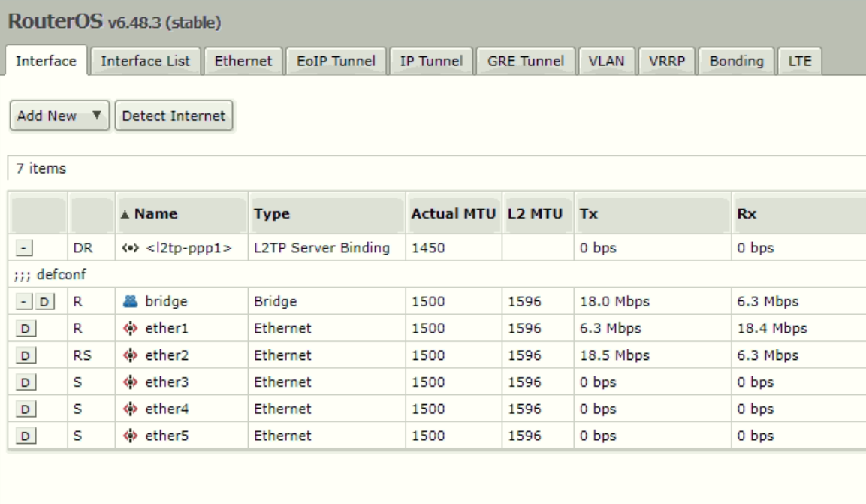
Task: Remove the l2tp-ppp1 interface with minus button
Action: 24,248
